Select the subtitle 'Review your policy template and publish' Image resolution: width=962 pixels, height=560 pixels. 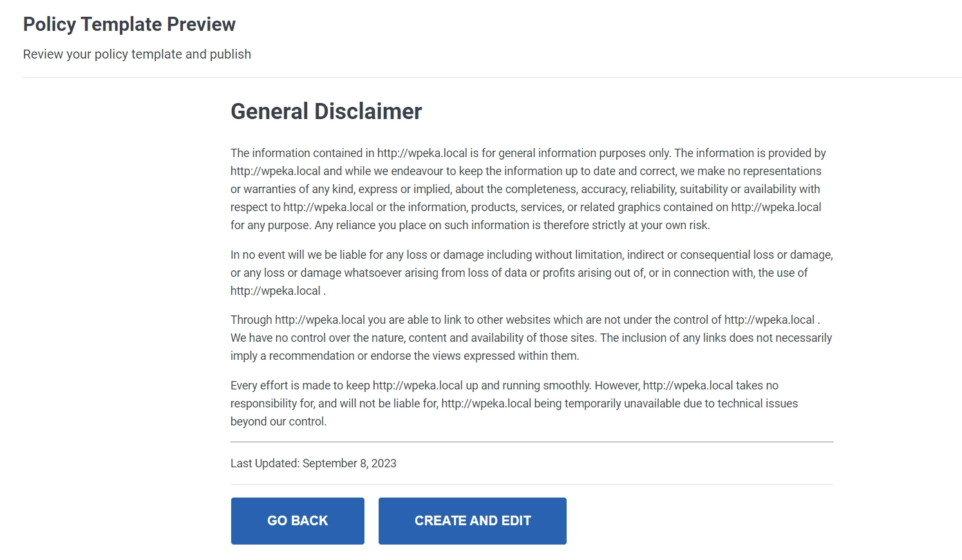(137, 54)
